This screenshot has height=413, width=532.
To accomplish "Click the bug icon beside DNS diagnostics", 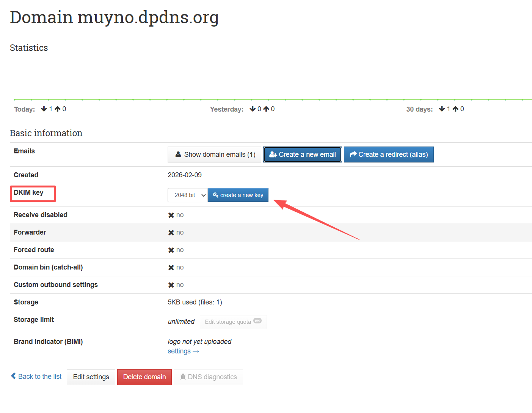I will 183,377.
